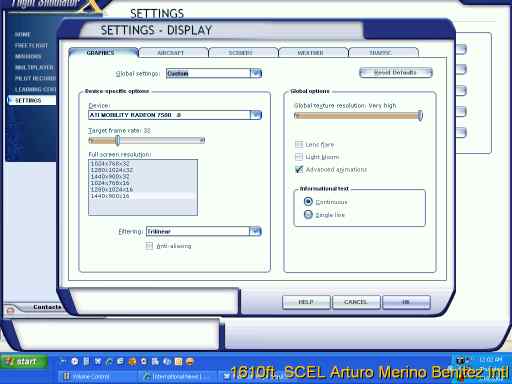Open Missions in the sidebar
512x384 pixels.
pyautogui.click(x=28, y=56)
